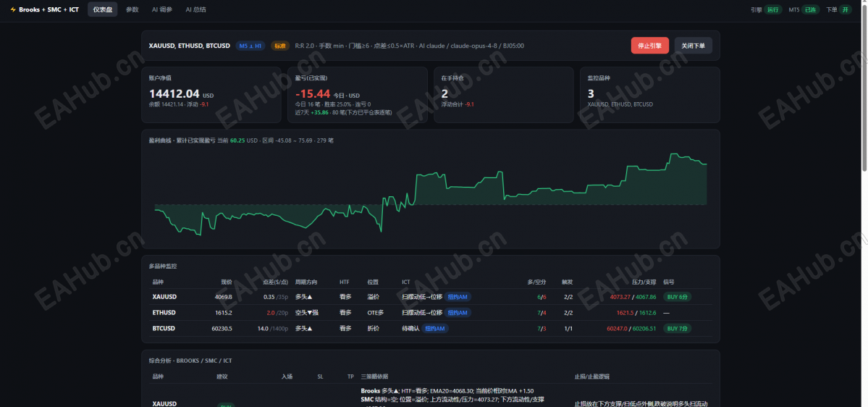Click the 待确认 ICT status for BTCUSD
Image resolution: width=868 pixels, height=407 pixels.
click(x=410, y=328)
